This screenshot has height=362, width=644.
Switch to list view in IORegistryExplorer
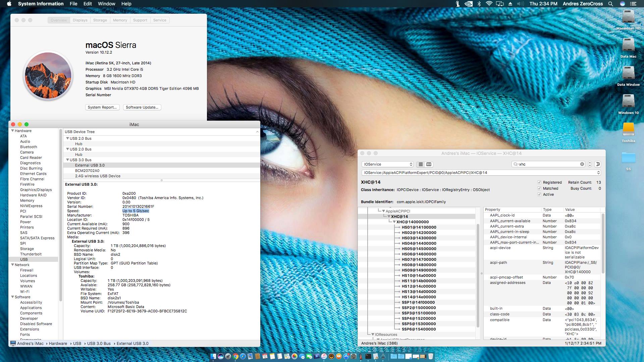[421, 164]
